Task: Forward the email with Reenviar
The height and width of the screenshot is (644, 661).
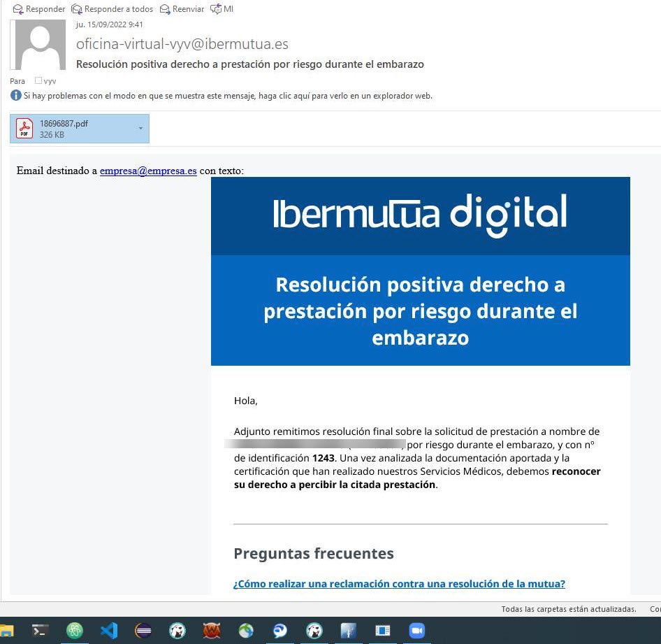Action: pyautogui.click(x=182, y=9)
